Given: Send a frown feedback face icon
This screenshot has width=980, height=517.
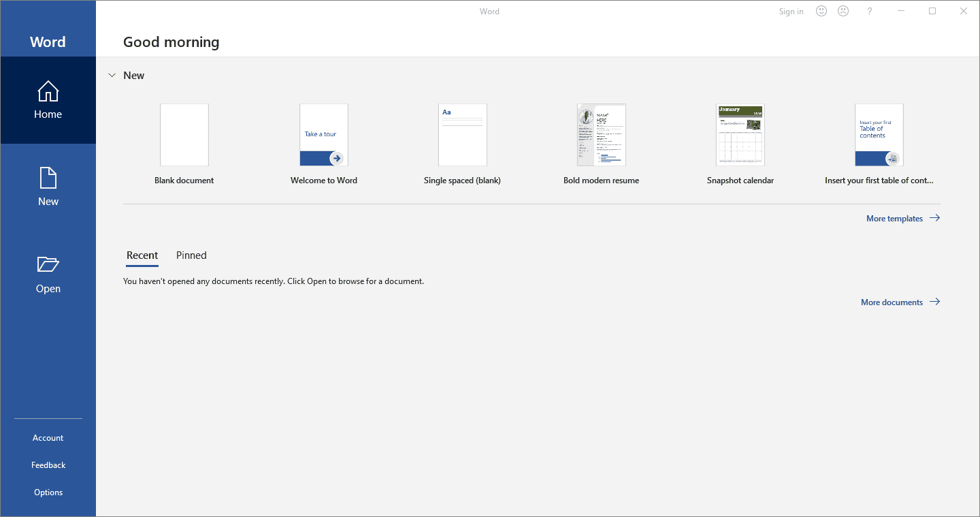Looking at the screenshot, I should tap(843, 11).
